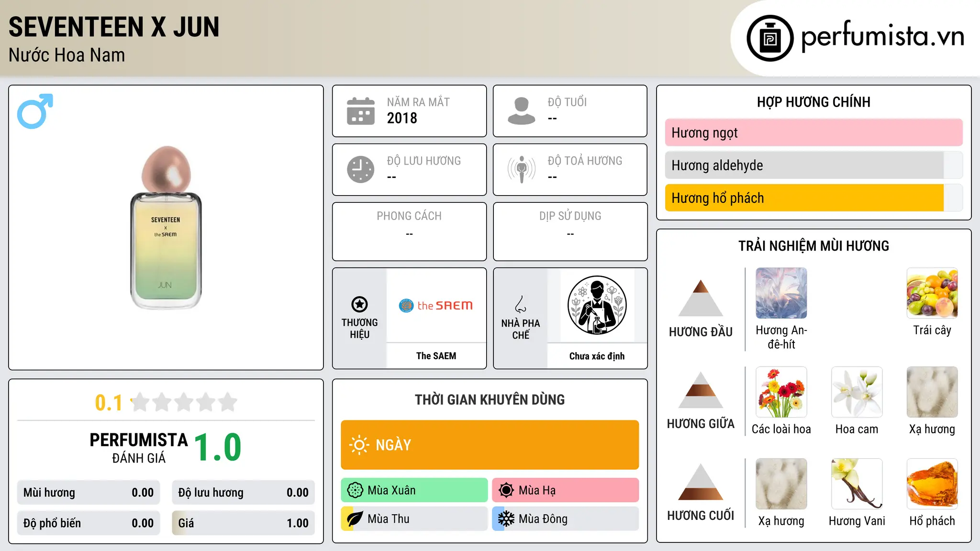Click the Mùi hương 0.00 score row
This screenshot has height=551, width=980.
click(x=89, y=493)
